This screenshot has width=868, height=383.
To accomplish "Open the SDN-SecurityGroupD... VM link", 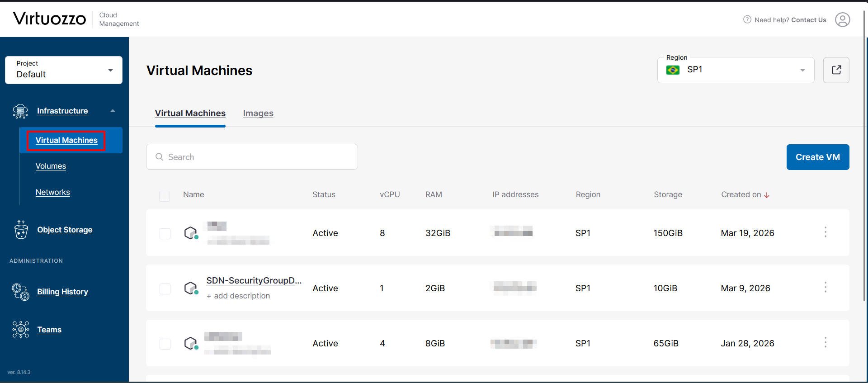I will pos(254,280).
